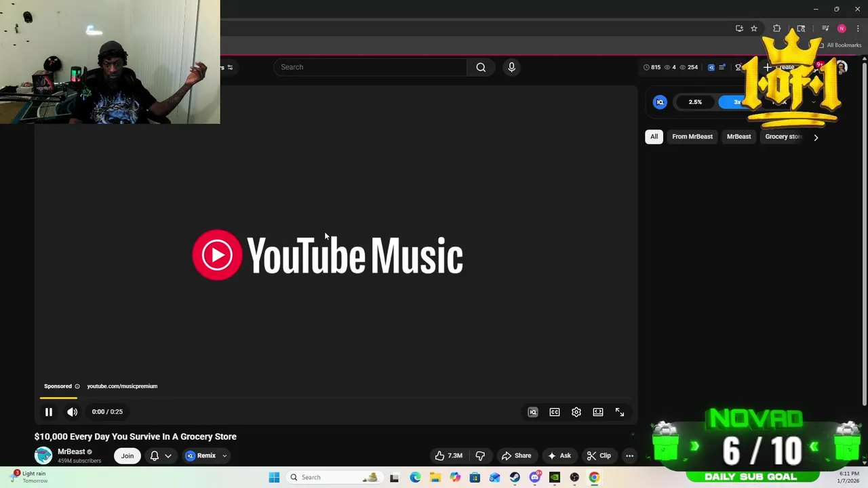Dislike the video
This screenshot has width=868, height=488.
click(480, 455)
